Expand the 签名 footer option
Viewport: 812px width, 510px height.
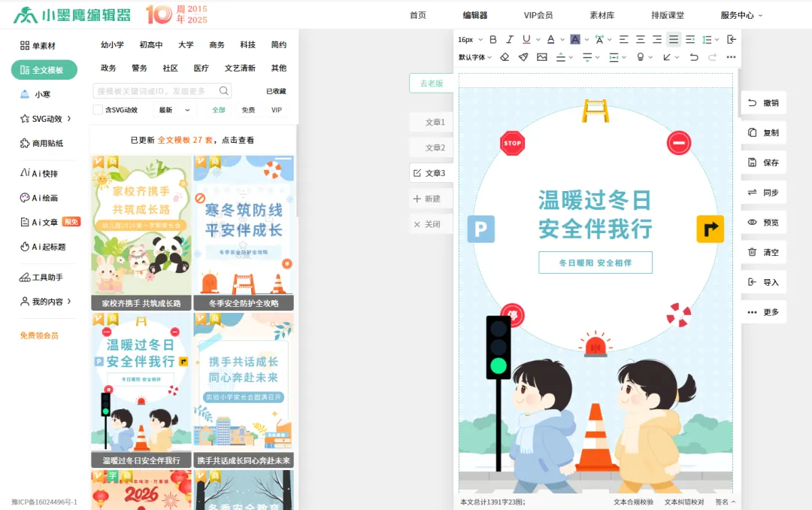(x=725, y=502)
